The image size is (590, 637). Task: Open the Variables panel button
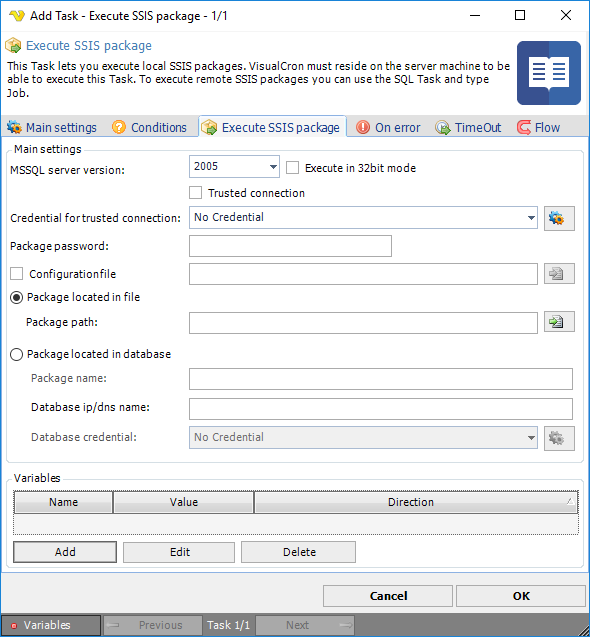tap(51, 625)
